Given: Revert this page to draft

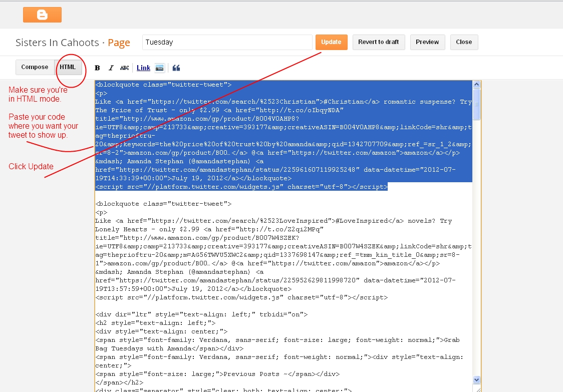Looking at the screenshot, I should click(x=379, y=42).
